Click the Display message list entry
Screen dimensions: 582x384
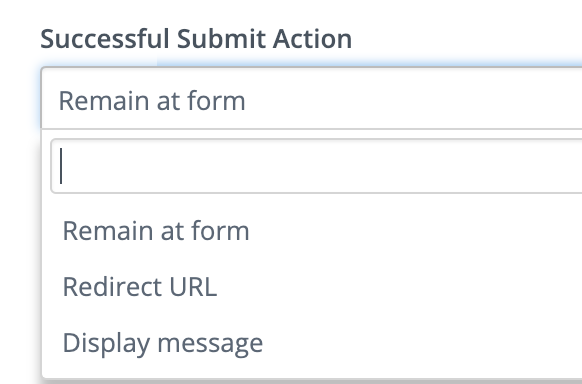(x=312, y=342)
